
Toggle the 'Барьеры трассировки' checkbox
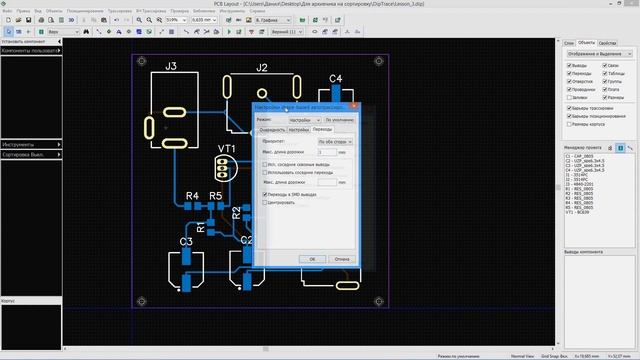(x=569, y=108)
